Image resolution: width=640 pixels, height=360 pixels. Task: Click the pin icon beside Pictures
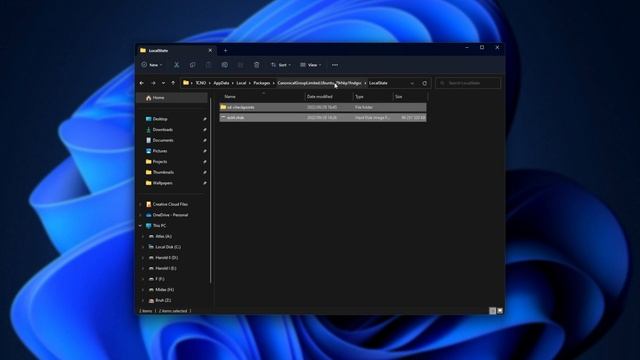[204, 151]
